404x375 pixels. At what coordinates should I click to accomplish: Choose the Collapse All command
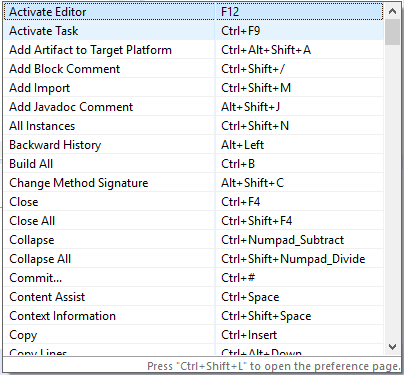(193, 259)
